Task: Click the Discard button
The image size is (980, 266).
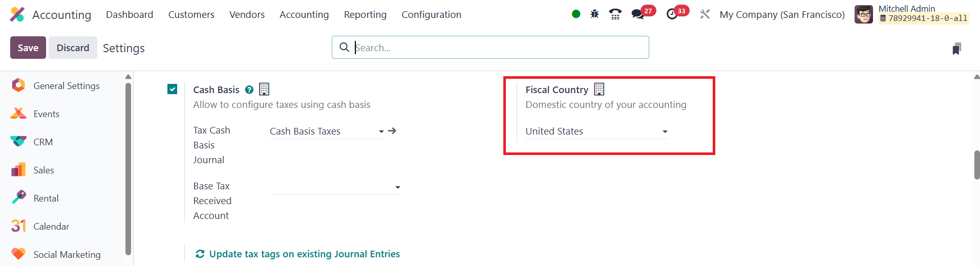Action: [x=73, y=48]
